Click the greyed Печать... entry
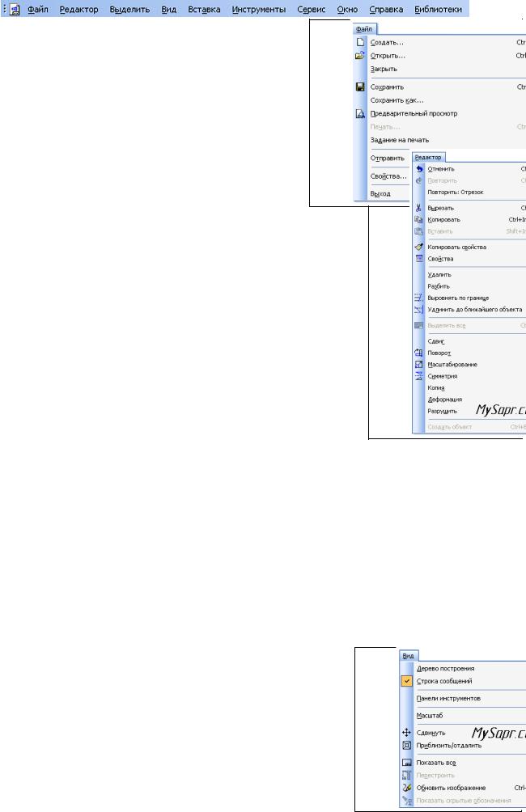This screenshot has width=526, height=812. point(385,127)
